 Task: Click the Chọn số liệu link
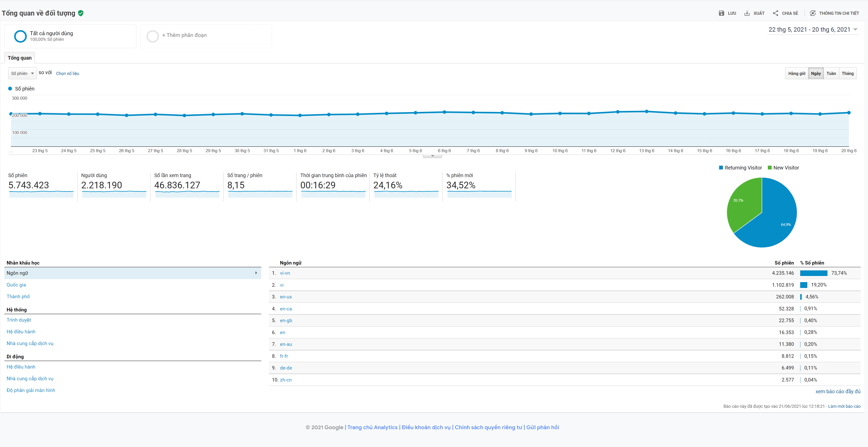click(x=67, y=73)
